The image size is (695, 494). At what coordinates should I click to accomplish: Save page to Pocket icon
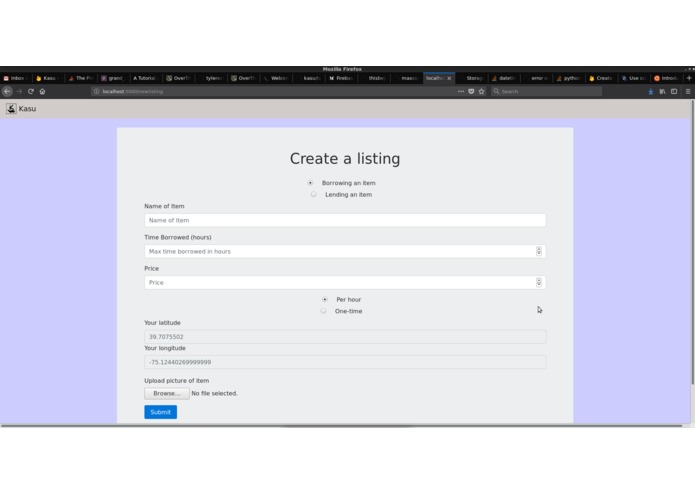tap(471, 91)
